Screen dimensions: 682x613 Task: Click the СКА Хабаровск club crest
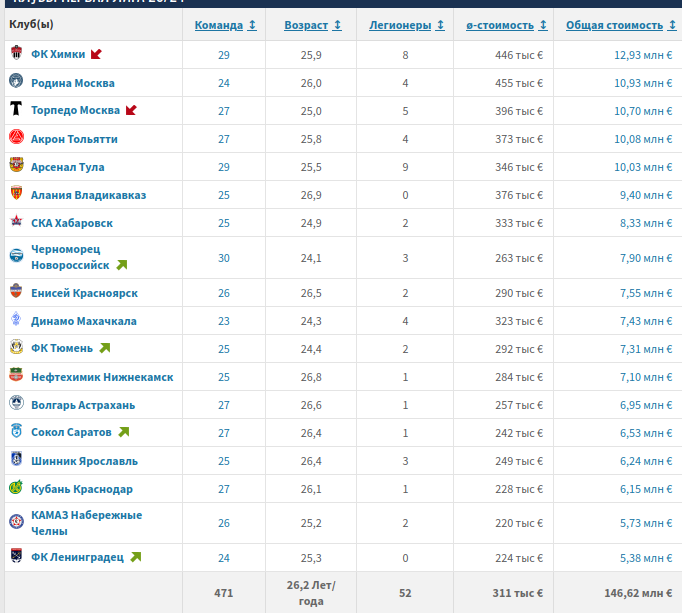click(x=17, y=221)
